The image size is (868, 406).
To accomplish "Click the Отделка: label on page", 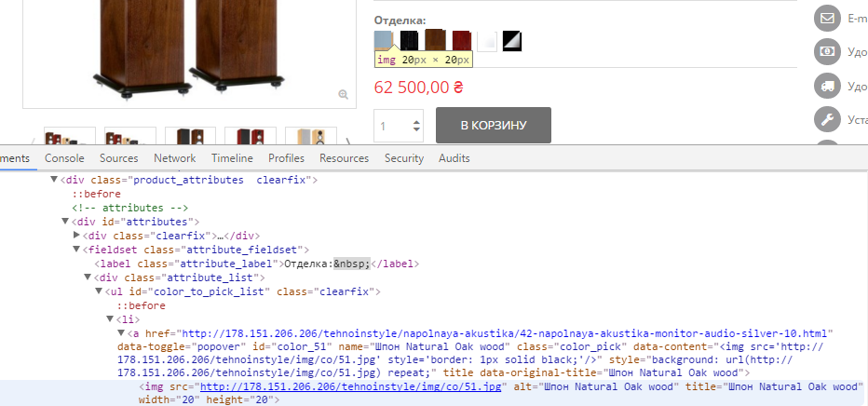I will [x=400, y=20].
